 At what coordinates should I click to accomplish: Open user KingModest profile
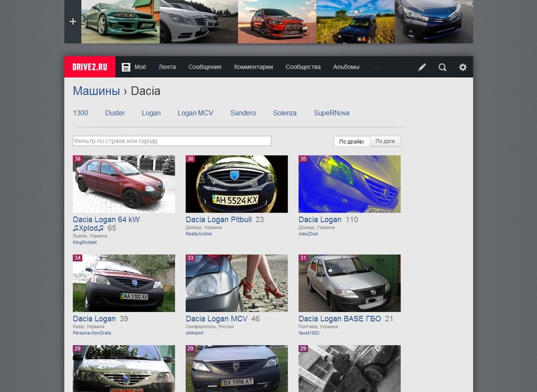tap(84, 242)
